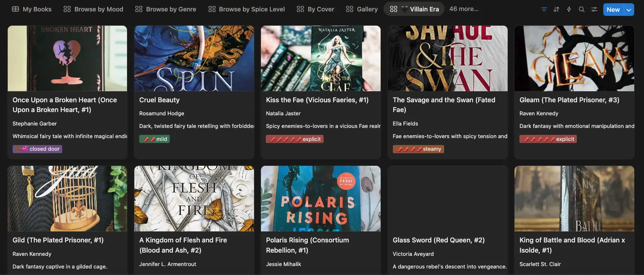Select the By Cover tab
Screen dimensions: 644x275
[315, 9]
